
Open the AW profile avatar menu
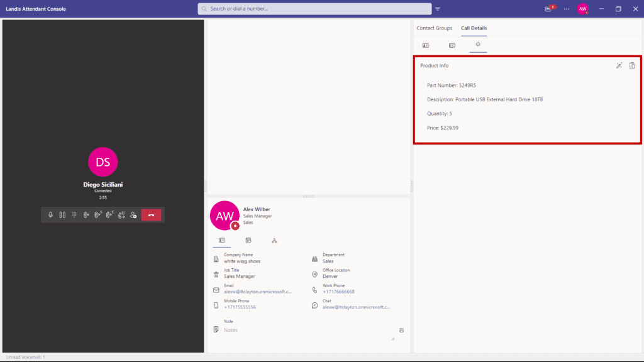[583, 9]
